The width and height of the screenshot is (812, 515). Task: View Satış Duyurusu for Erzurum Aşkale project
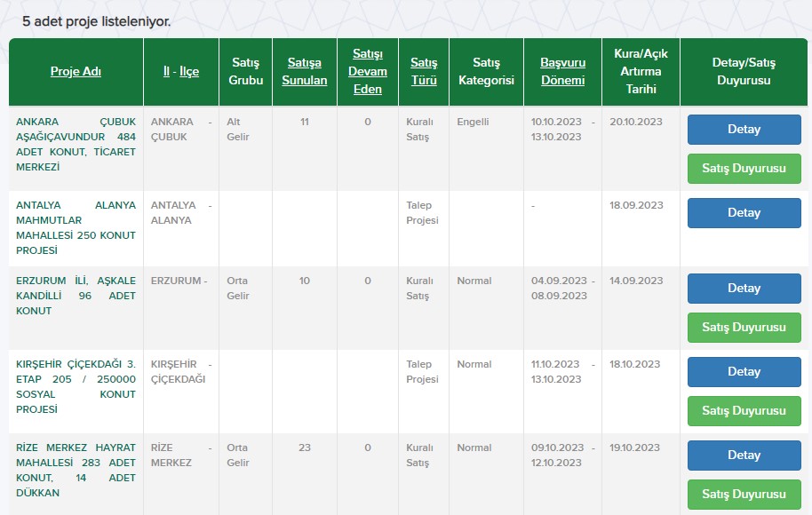point(744,327)
